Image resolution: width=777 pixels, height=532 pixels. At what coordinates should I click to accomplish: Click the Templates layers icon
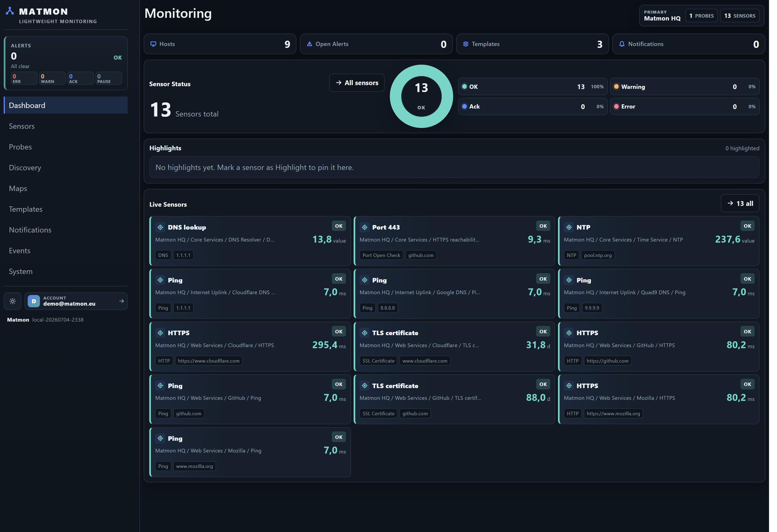(466, 44)
